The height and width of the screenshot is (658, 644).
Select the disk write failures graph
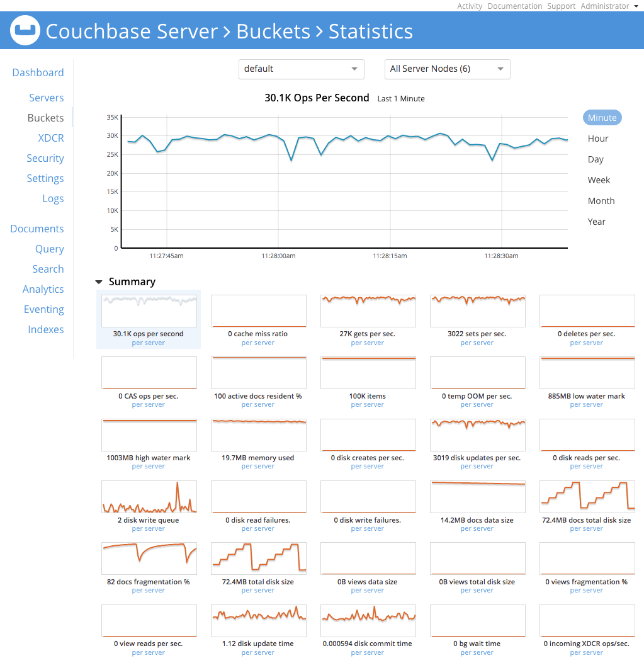pyautogui.click(x=368, y=497)
